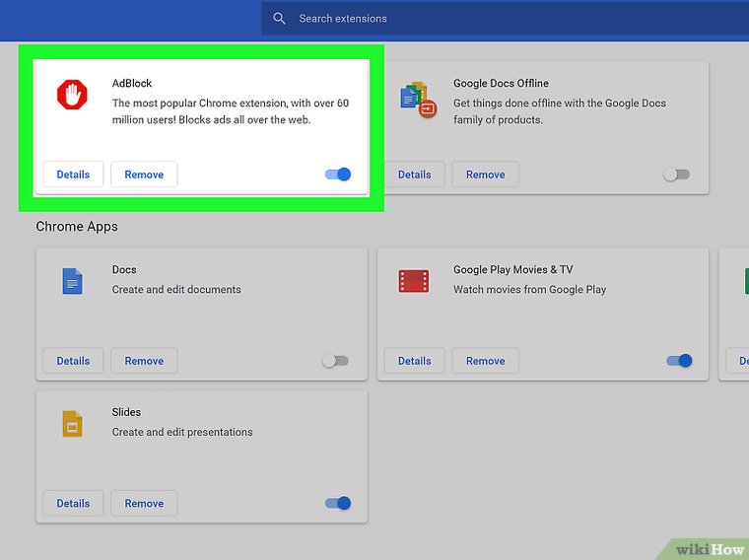Image resolution: width=749 pixels, height=560 pixels.
Task: Click the blue Docs app icon
Action: click(x=72, y=282)
